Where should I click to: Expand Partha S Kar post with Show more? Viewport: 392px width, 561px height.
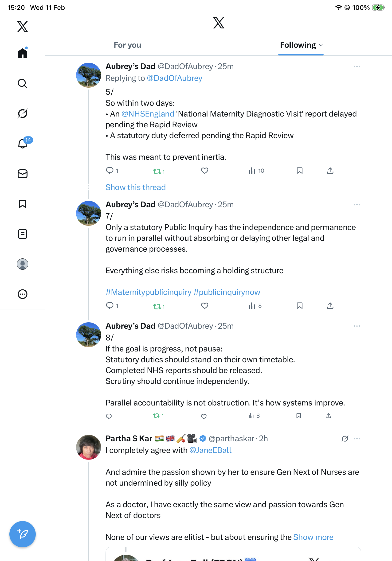click(313, 537)
